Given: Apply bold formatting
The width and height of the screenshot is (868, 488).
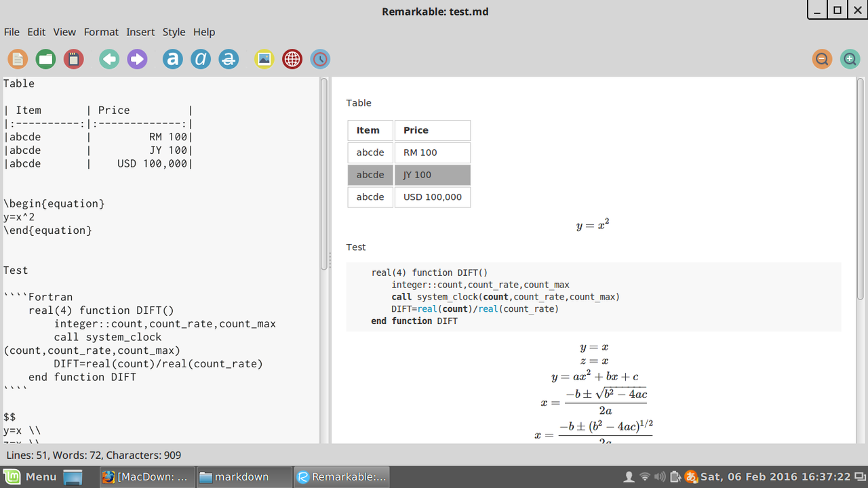Looking at the screenshot, I should (x=172, y=59).
